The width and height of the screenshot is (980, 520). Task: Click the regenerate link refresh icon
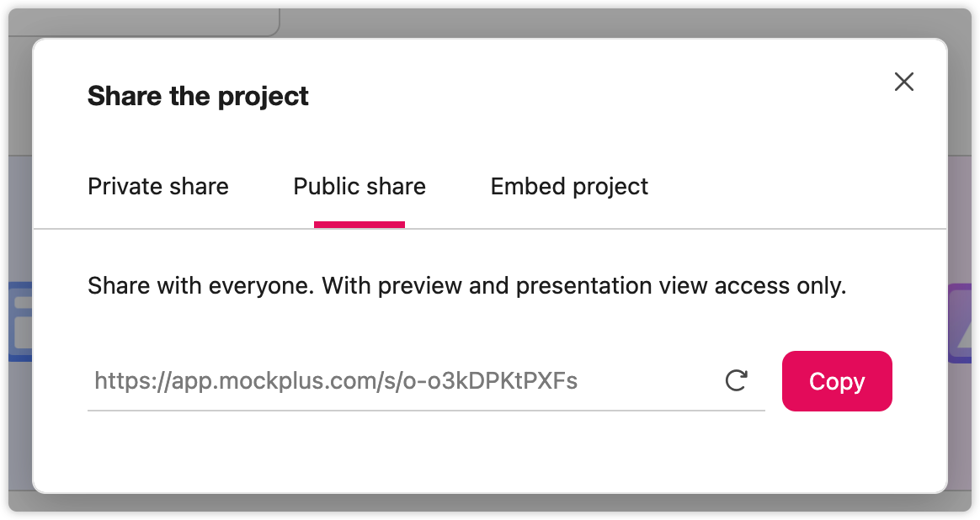pos(736,380)
